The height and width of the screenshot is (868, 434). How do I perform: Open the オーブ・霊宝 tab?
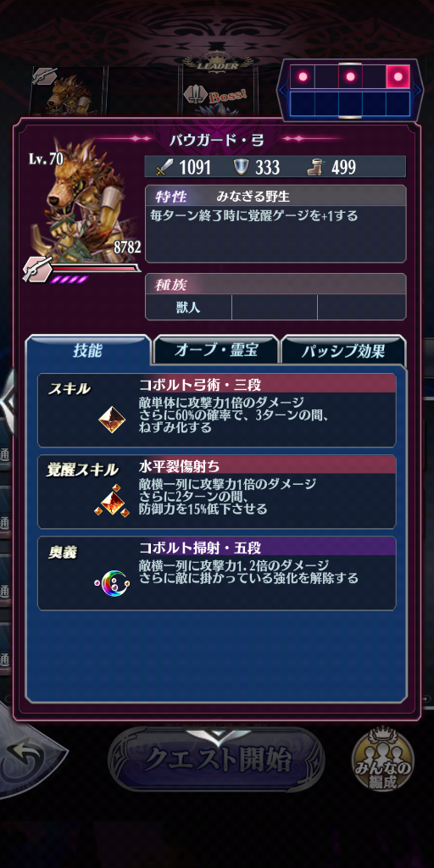click(x=216, y=350)
